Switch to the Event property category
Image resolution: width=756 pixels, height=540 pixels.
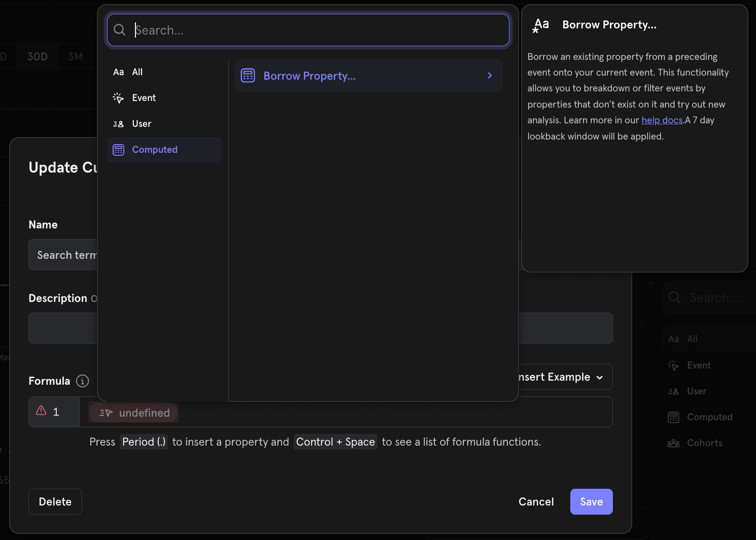click(144, 98)
